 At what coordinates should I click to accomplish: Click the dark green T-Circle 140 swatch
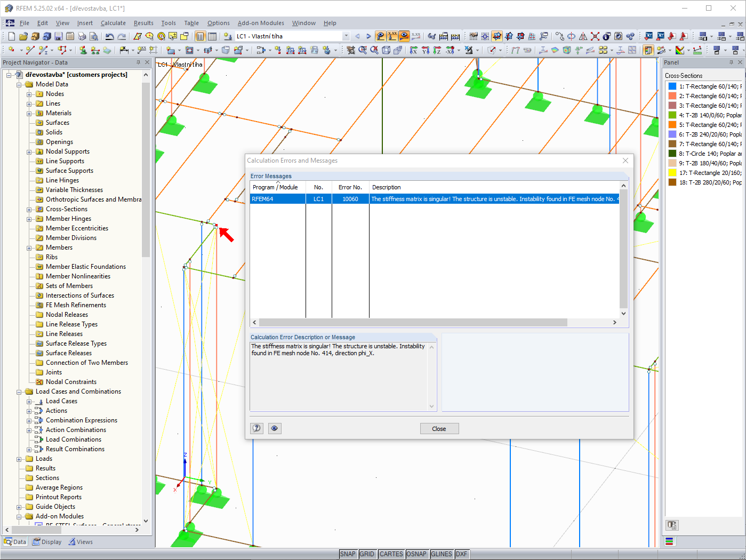(x=672, y=154)
